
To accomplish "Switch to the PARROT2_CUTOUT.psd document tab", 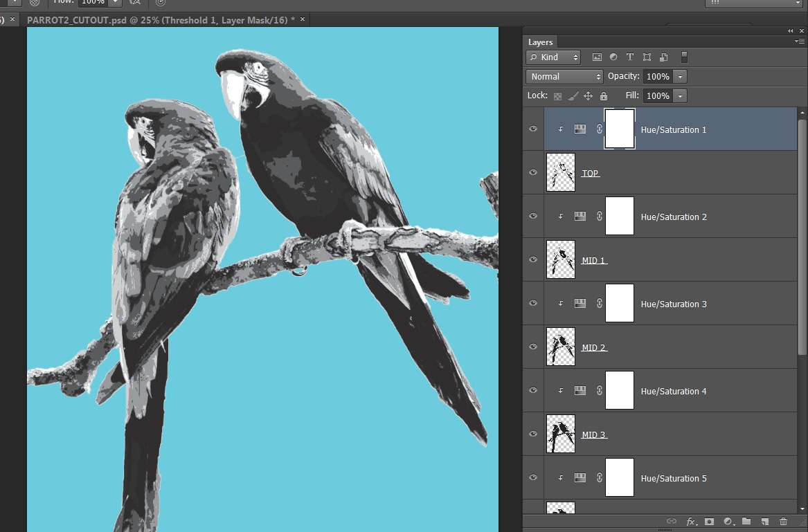I will pyautogui.click(x=161, y=20).
